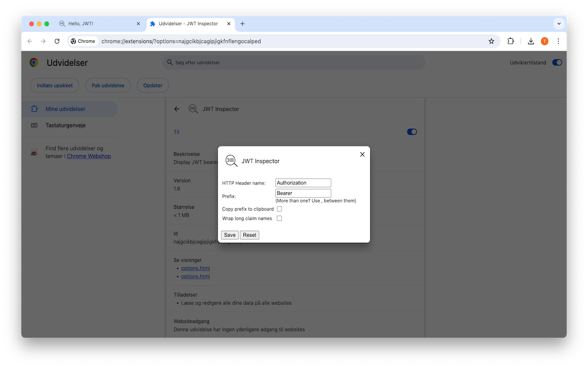Click the Downloads icon in the toolbar

coord(531,41)
